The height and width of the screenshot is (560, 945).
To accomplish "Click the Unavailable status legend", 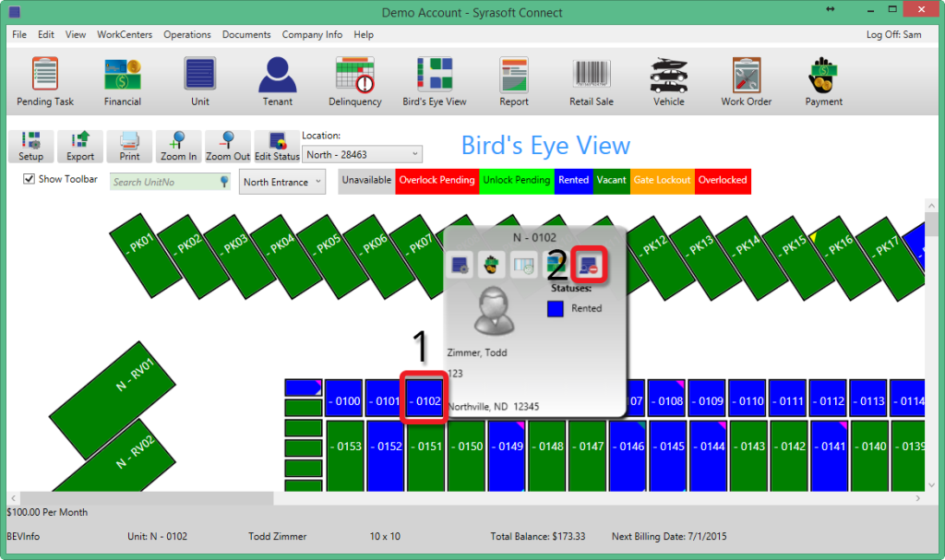I will coord(366,180).
